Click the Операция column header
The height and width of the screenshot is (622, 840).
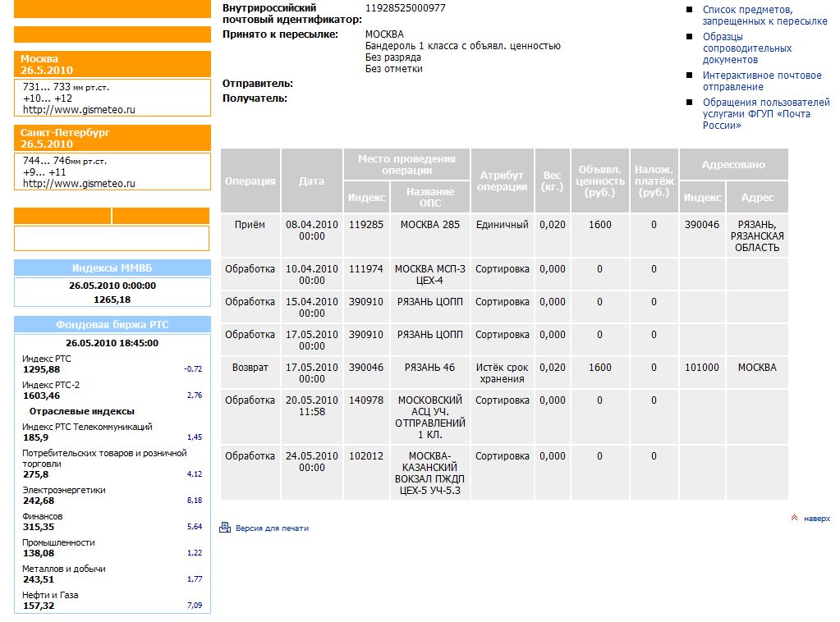[x=250, y=181]
